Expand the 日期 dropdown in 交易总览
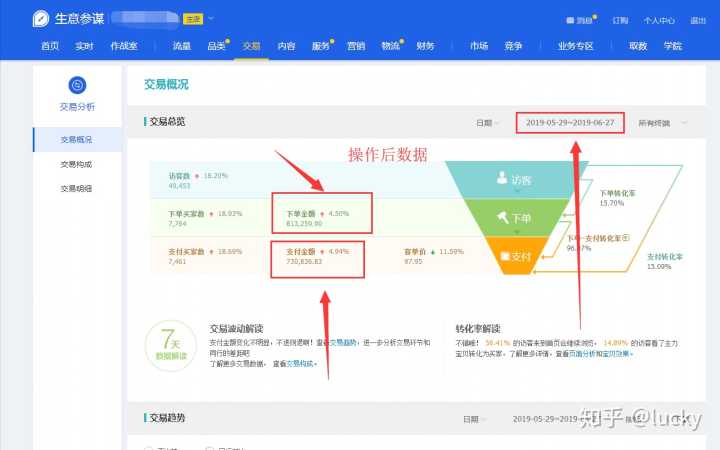720x450 pixels. (x=487, y=123)
